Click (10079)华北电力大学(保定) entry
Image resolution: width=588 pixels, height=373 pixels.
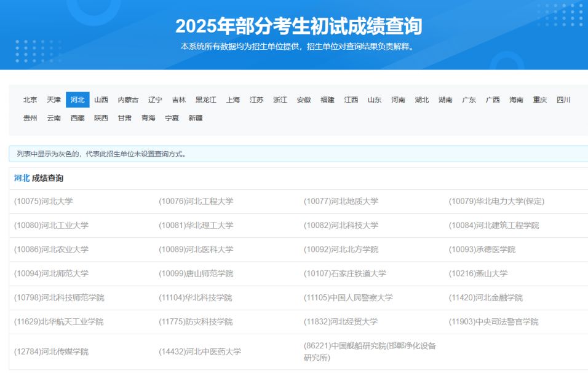point(496,201)
